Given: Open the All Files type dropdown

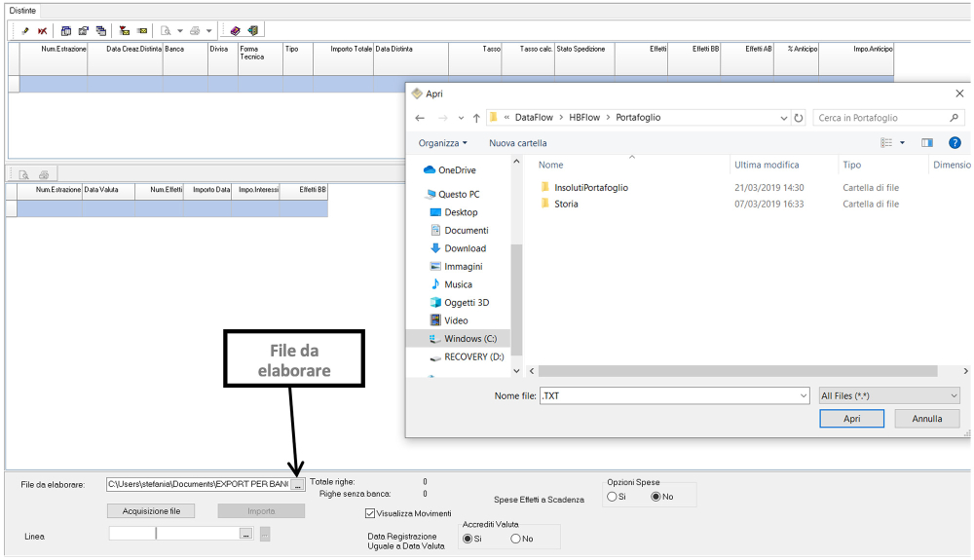Looking at the screenshot, I should click(x=888, y=395).
